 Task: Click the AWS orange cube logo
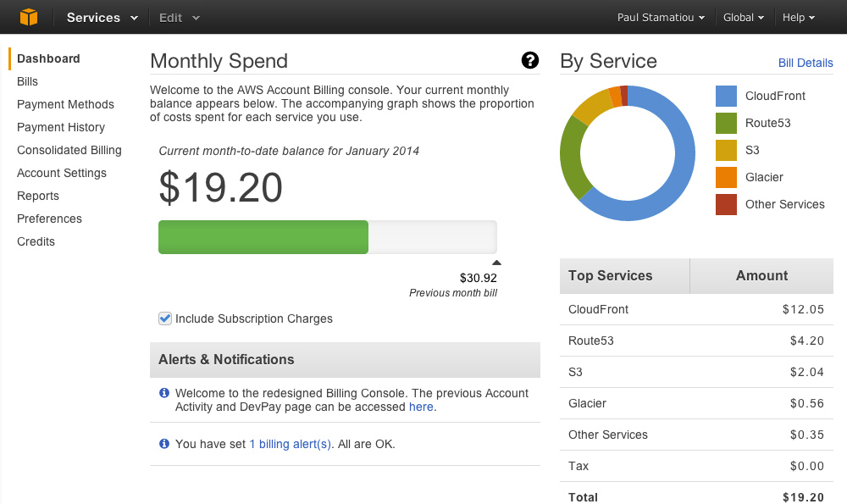coord(29,17)
